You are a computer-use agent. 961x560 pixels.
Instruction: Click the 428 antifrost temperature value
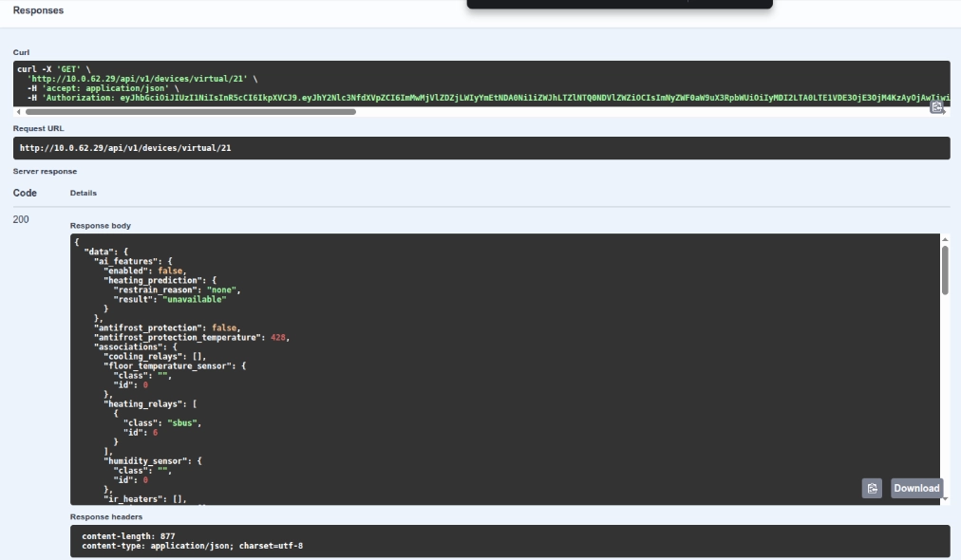pyautogui.click(x=278, y=338)
